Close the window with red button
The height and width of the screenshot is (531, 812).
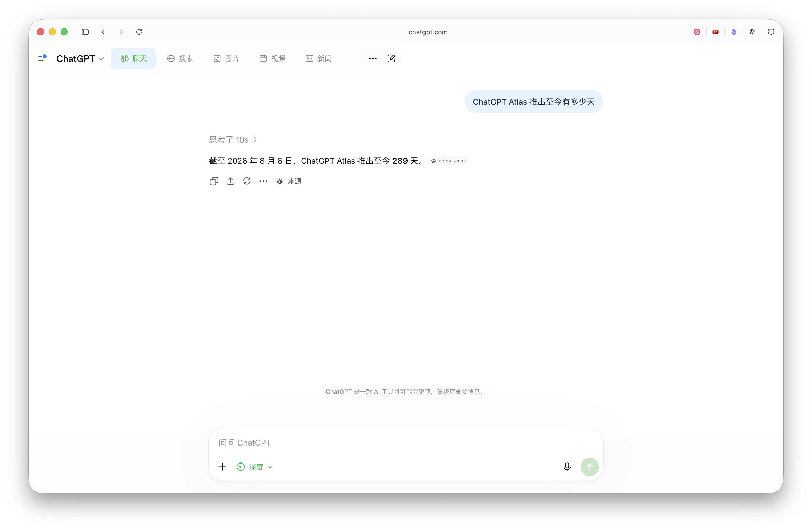[41, 32]
